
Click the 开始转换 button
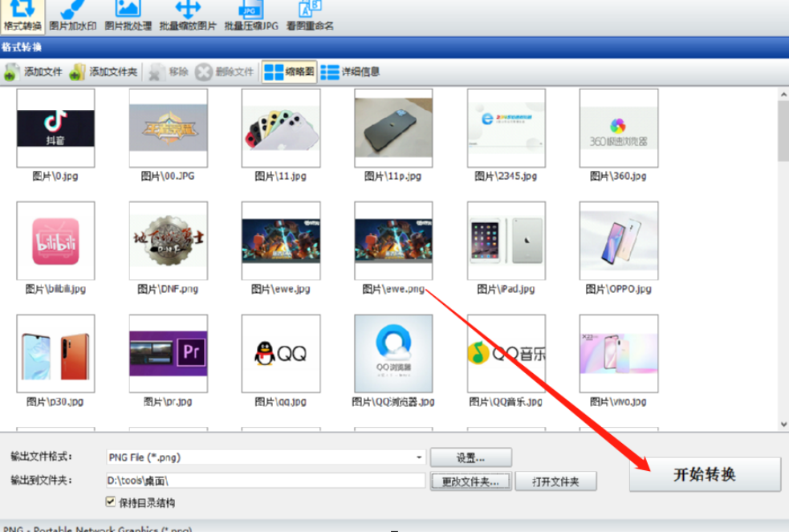coord(704,474)
